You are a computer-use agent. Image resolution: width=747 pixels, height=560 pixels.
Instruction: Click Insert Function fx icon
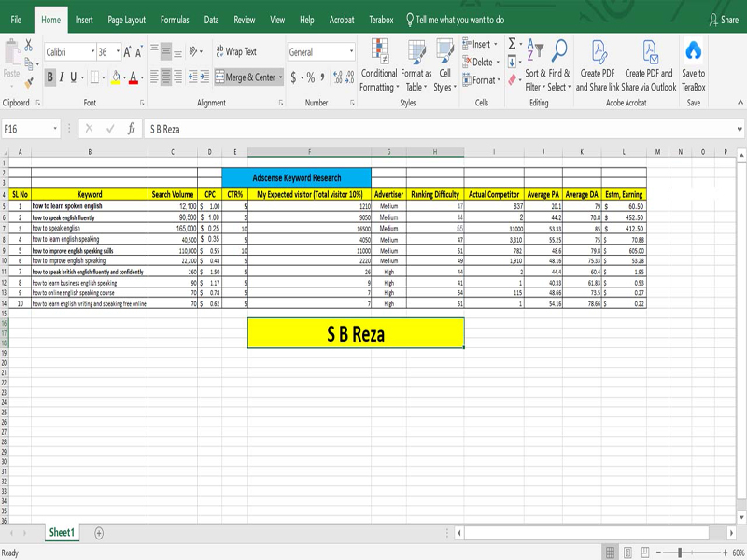point(132,129)
